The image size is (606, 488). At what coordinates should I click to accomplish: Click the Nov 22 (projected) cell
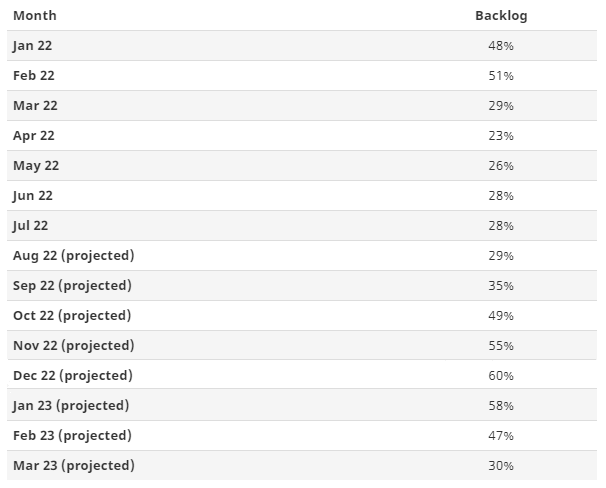73,346
